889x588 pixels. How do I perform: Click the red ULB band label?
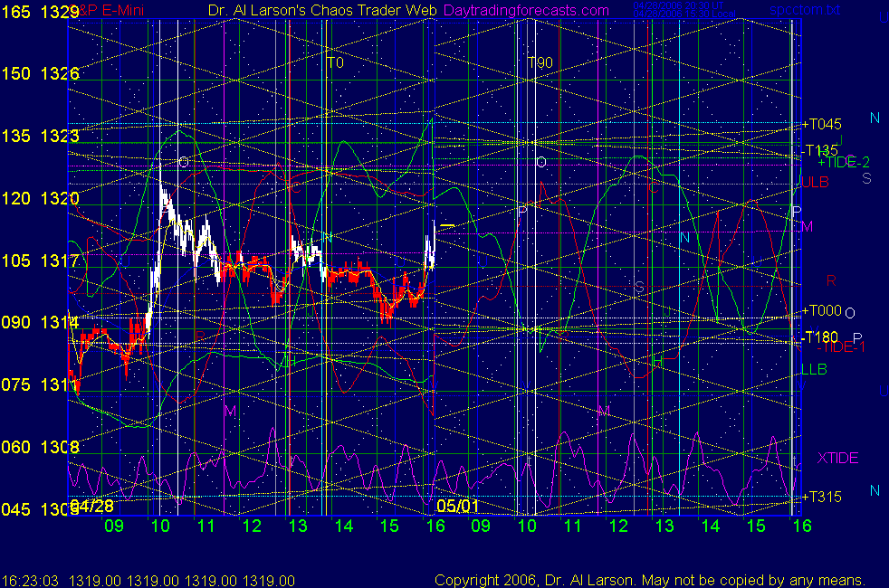point(816,183)
